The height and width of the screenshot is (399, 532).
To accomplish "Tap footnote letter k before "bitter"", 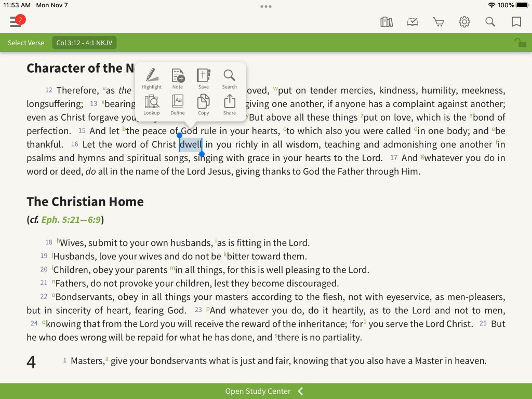I will [x=225, y=254].
